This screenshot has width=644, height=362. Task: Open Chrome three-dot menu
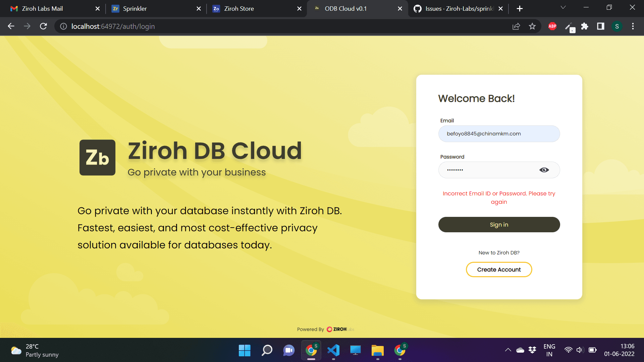(633, 26)
